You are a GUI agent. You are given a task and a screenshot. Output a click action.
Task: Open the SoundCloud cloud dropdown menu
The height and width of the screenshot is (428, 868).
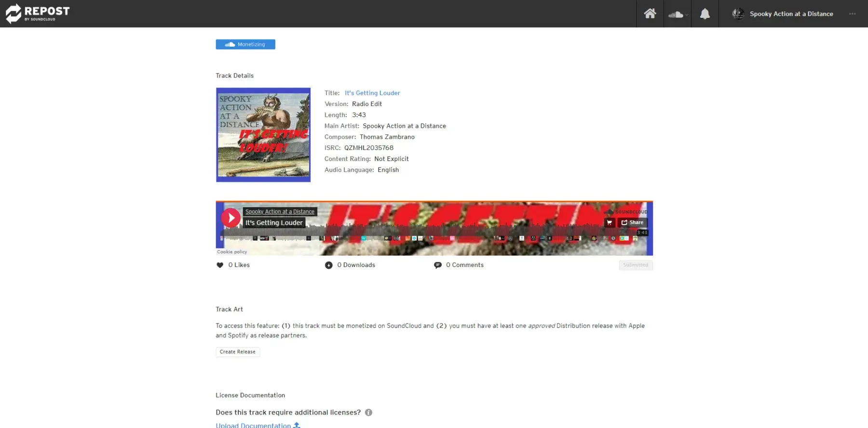[x=678, y=14]
